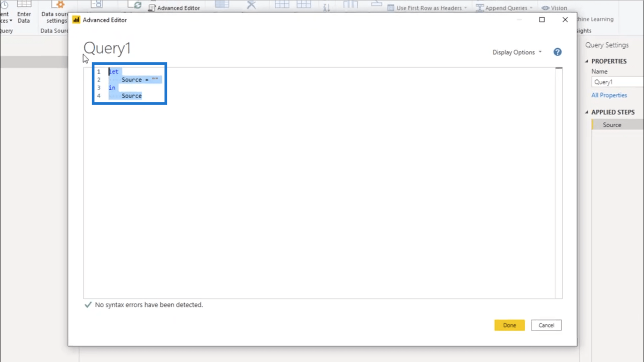
Task: Click the Vision eye icon in ribbon
Action: [545, 8]
